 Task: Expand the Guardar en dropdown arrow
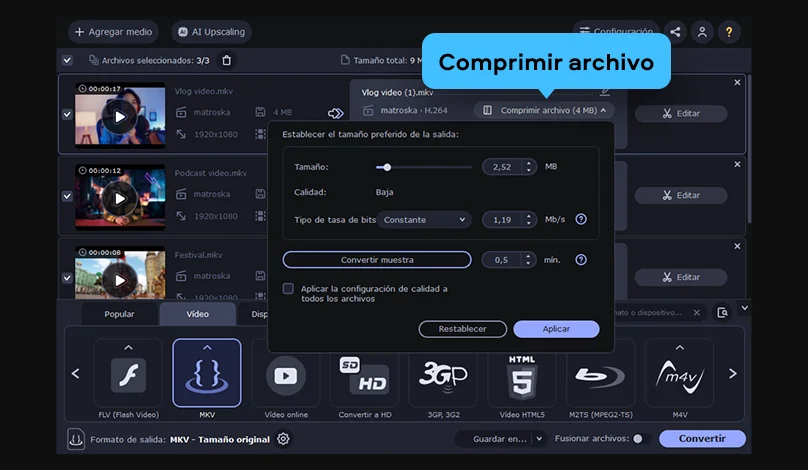click(538, 439)
